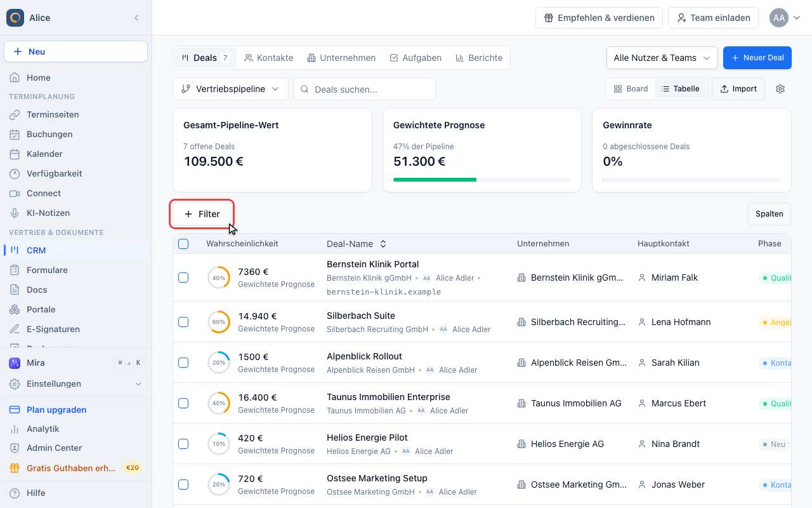Image resolution: width=812 pixels, height=508 pixels.
Task: Click the Mira assistant icon
Action: tap(15, 363)
